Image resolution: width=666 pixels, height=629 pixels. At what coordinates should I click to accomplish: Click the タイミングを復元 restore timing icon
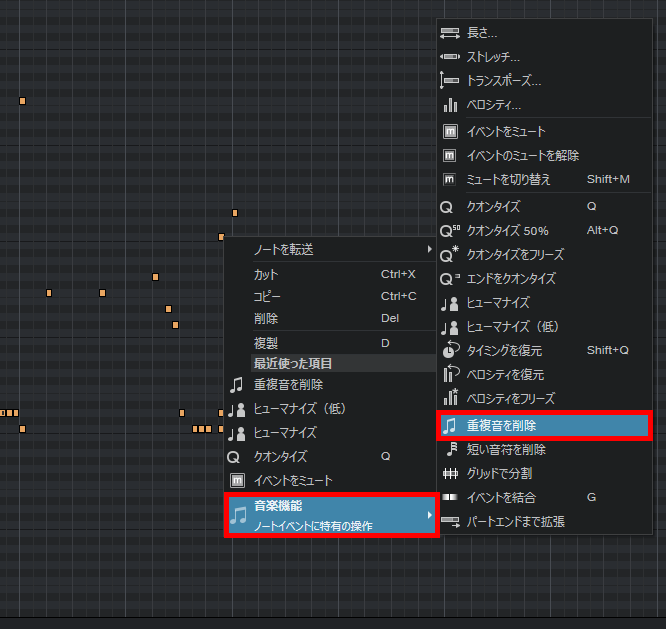pos(449,350)
